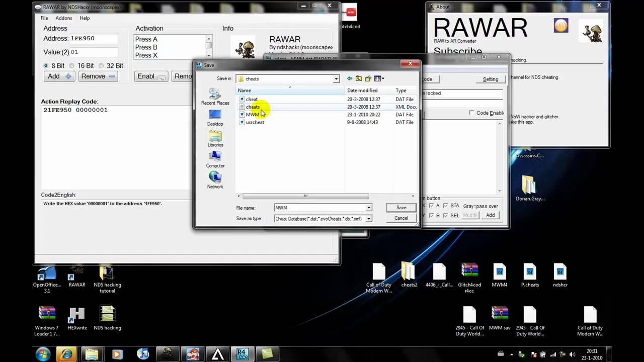644x362 pixels.
Task: Sort files by Type column header
Action: (x=405, y=90)
